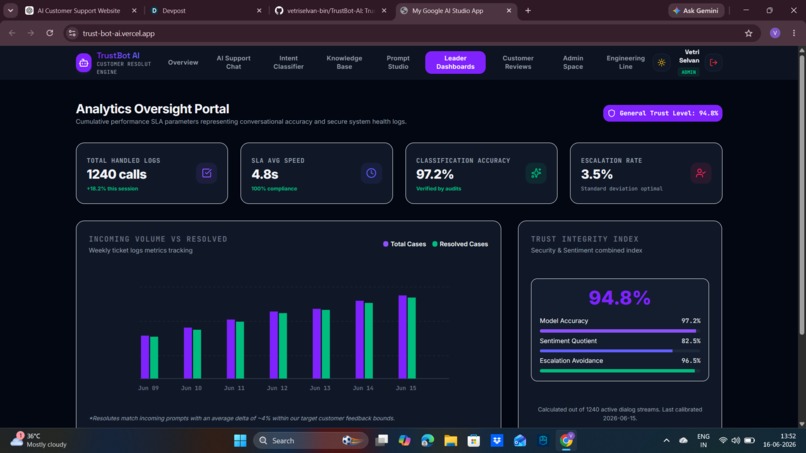Click the Total Handled Logs checkbox icon
This screenshot has height=453, width=806.
point(207,173)
